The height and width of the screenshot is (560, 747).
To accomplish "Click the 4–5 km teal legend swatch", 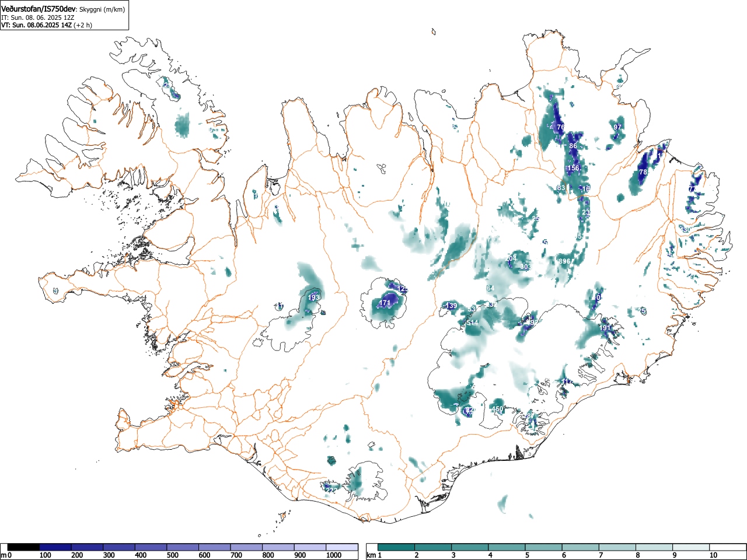I will point(507,547).
